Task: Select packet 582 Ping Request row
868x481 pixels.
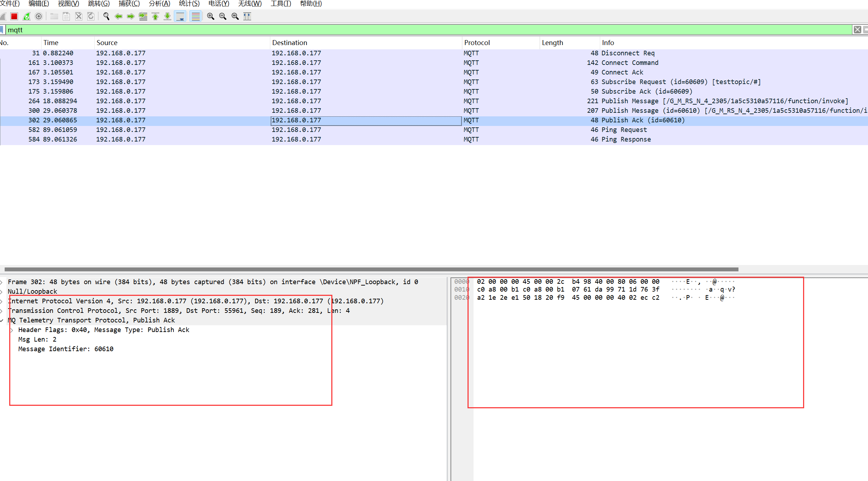Action: pos(434,130)
